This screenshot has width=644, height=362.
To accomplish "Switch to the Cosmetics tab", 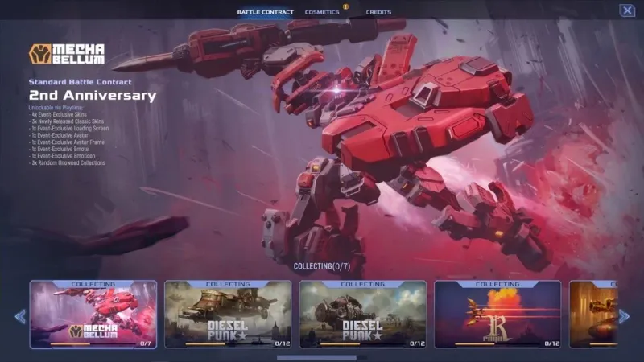I will 322,12.
